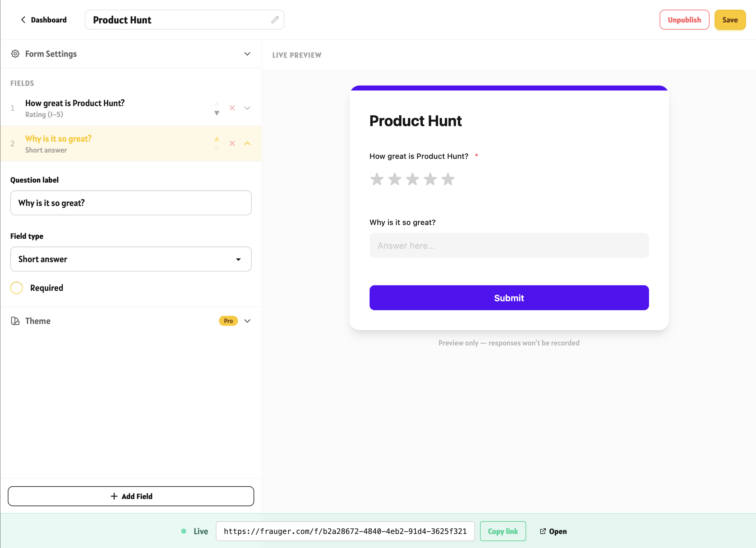Click the 'Short answer' subtitle under field 2
This screenshot has height=548, width=756.
coord(46,150)
